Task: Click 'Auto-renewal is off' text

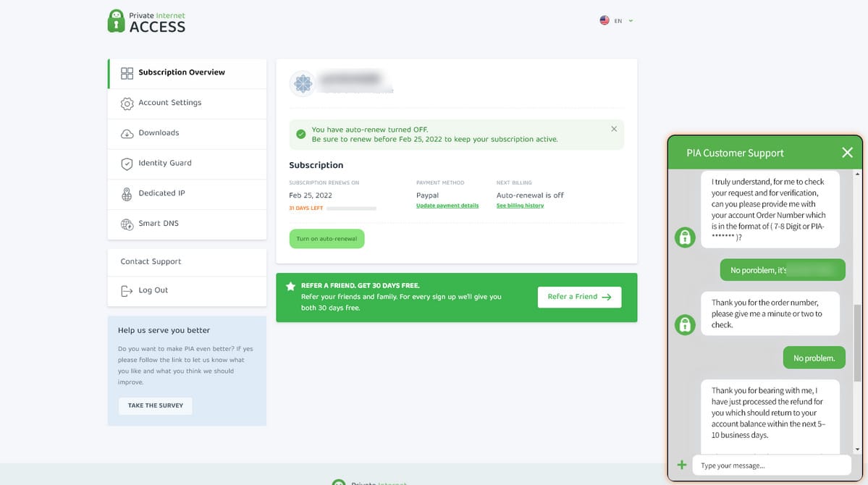Action: click(530, 195)
